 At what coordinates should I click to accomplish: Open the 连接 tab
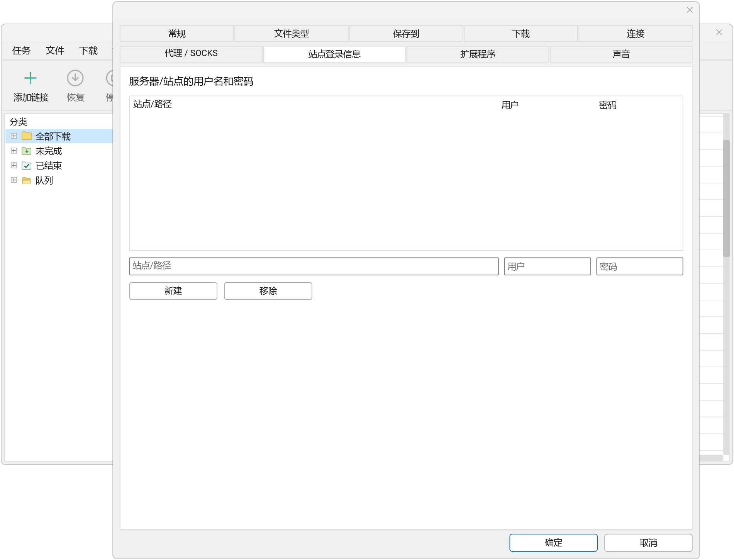click(636, 34)
